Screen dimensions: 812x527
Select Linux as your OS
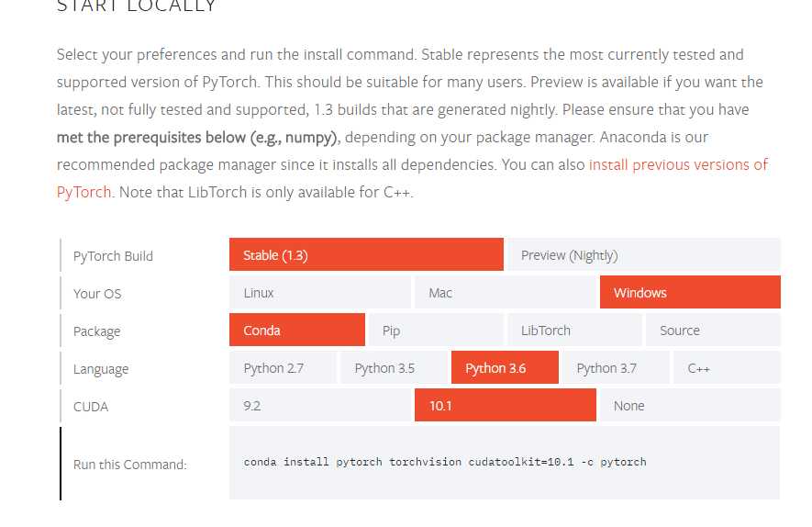coord(320,292)
